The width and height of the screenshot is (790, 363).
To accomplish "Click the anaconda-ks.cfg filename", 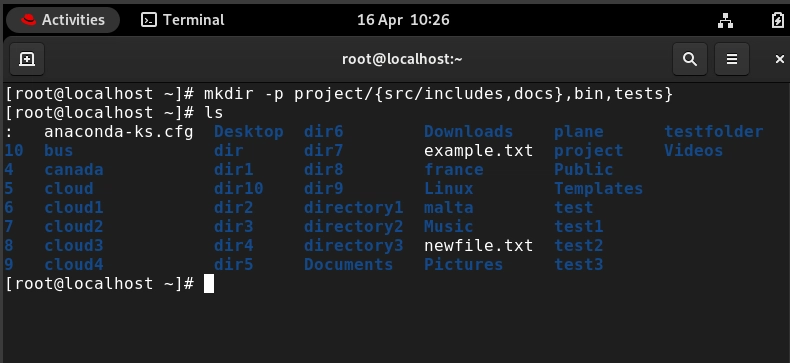I will 119,132.
